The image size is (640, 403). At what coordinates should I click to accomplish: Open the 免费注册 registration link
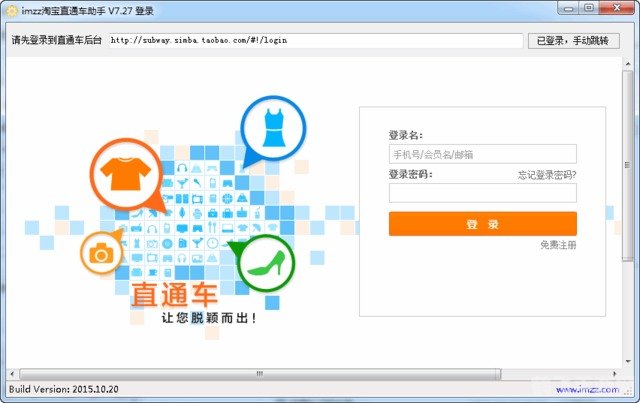click(x=558, y=245)
